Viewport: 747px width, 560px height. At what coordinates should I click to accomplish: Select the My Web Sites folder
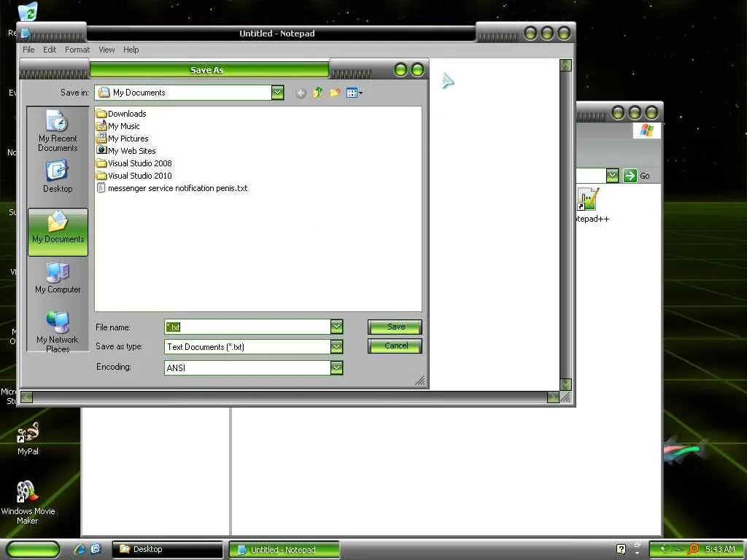pyautogui.click(x=125, y=151)
